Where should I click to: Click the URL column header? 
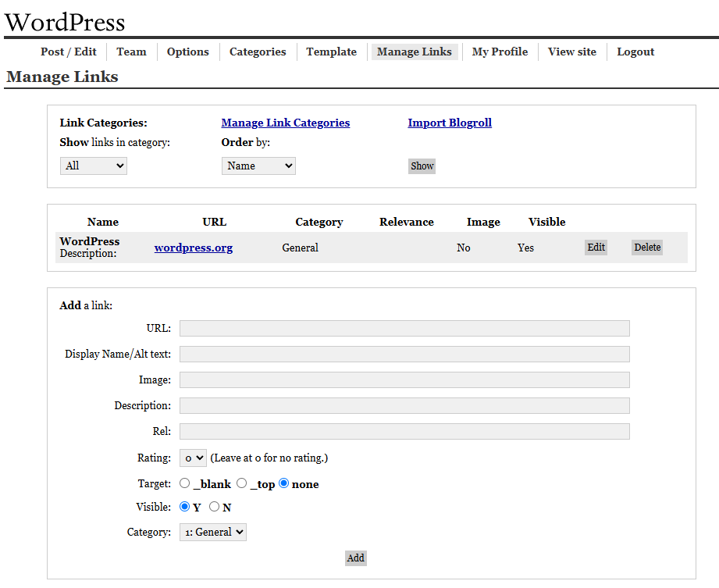tap(215, 222)
